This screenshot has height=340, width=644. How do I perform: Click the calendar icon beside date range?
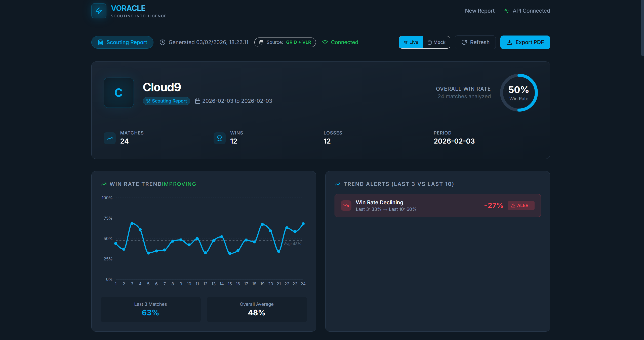pyautogui.click(x=198, y=101)
